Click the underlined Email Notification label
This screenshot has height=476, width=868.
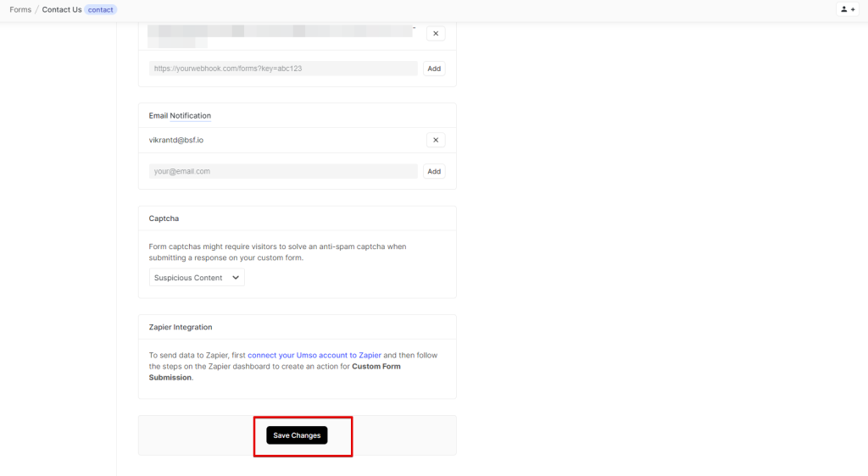pos(180,116)
